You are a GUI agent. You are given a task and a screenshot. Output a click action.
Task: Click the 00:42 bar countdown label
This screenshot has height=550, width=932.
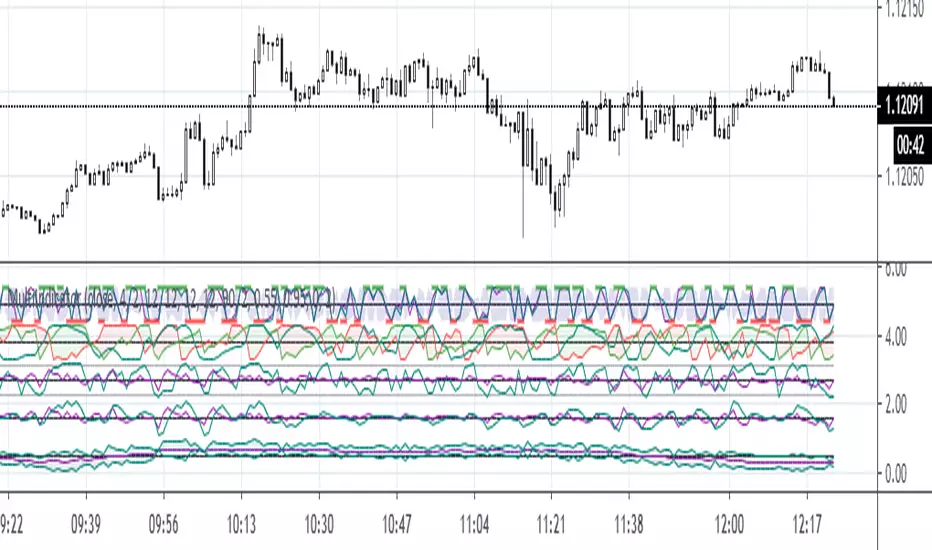(912, 145)
